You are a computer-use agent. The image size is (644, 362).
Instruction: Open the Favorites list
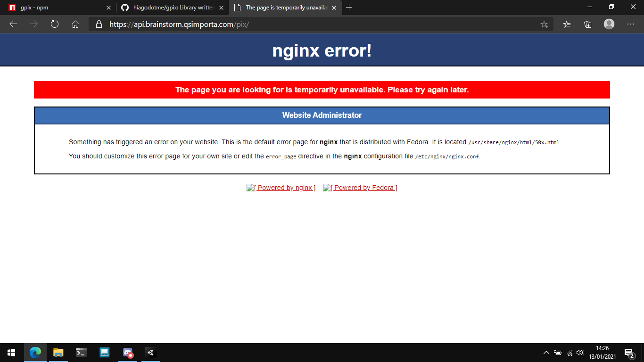(567, 24)
